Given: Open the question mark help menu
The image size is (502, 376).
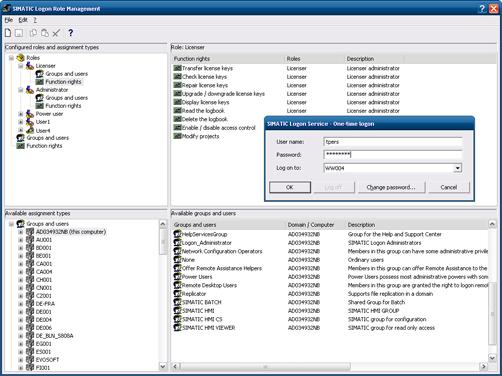Looking at the screenshot, I should pos(35,20).
